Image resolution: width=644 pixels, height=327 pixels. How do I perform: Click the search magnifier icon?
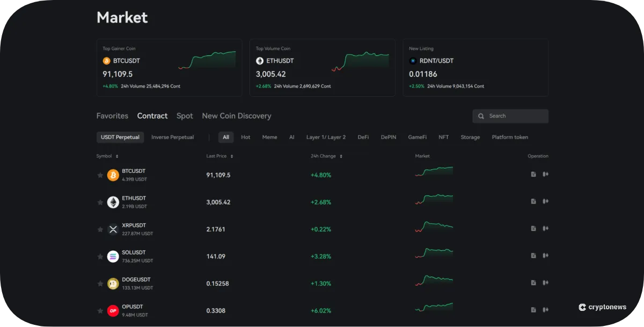[x=481, y=116]
